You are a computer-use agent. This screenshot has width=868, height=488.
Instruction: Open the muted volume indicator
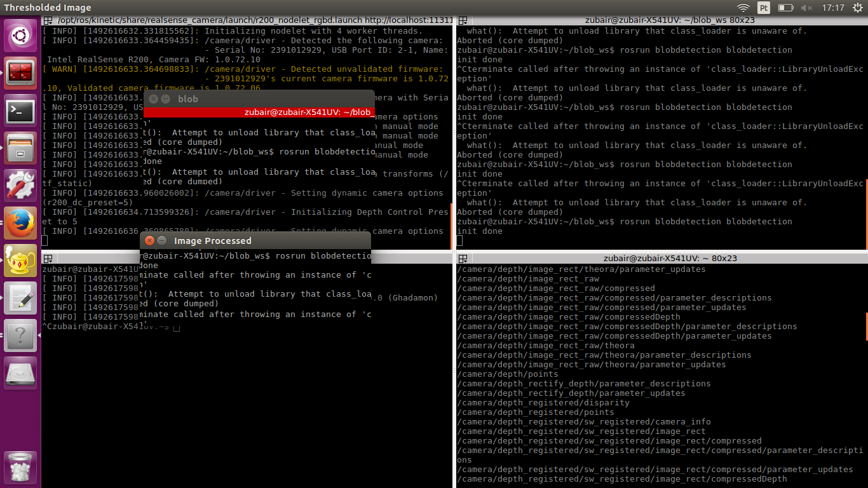pyautogui.click(x=807, y=8)
